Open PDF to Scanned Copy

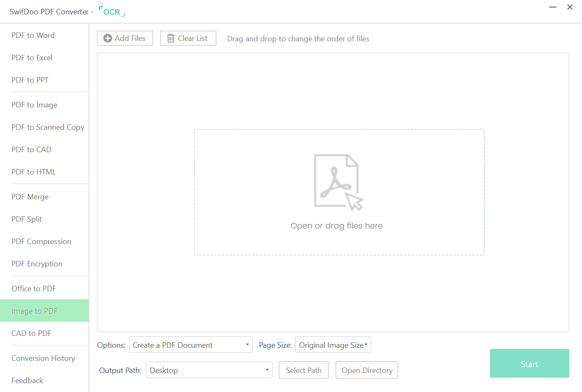pos(44,127)
